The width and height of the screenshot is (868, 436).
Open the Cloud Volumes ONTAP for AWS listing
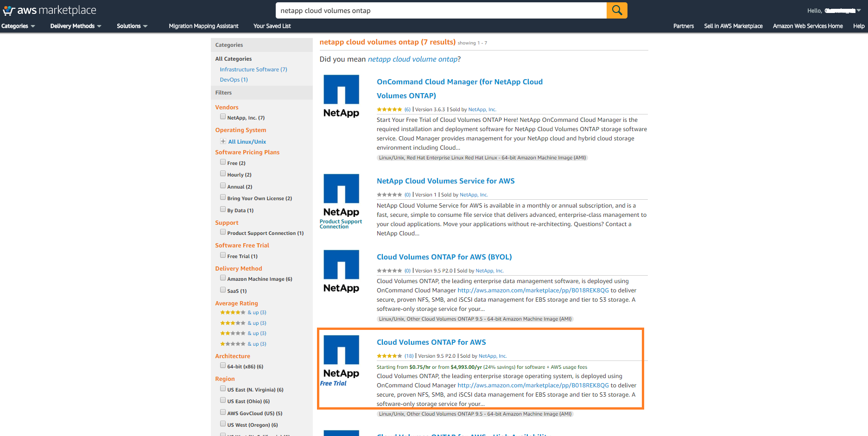point(431,342)
